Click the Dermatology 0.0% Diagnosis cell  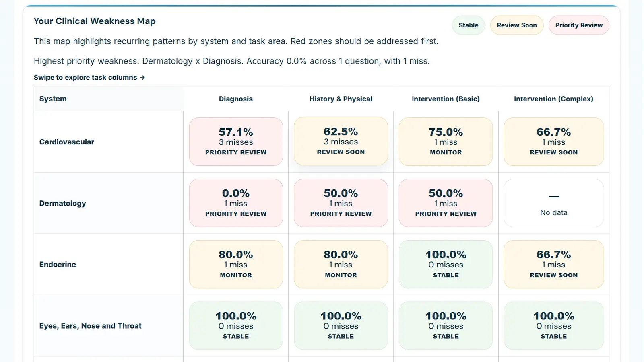[x=236, y=203]
